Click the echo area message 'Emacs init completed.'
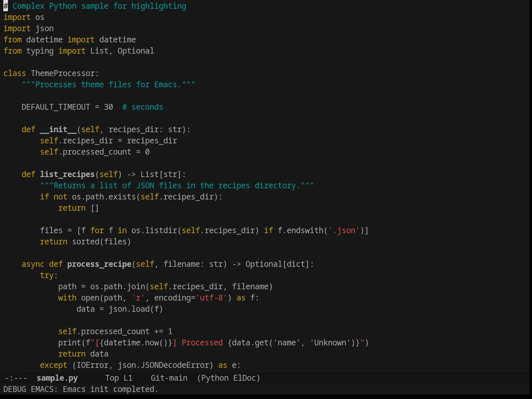The image size is (532, 399). 111,389
